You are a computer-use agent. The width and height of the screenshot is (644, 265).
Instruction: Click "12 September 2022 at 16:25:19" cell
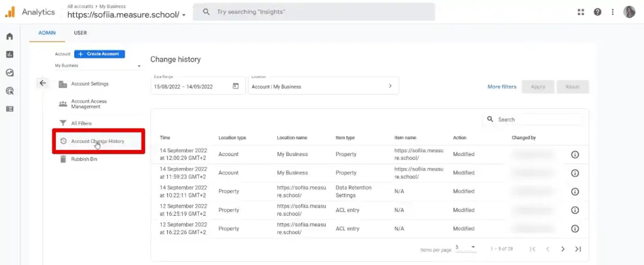184,210
